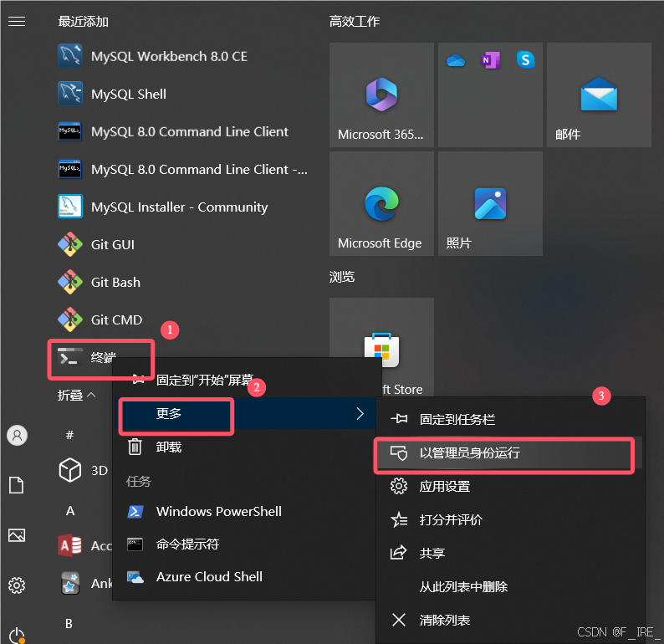Screen dimensions: 664x644
Task: Open MySQL Workbench 8.0 CE app icon
Action: click(70, 56)
